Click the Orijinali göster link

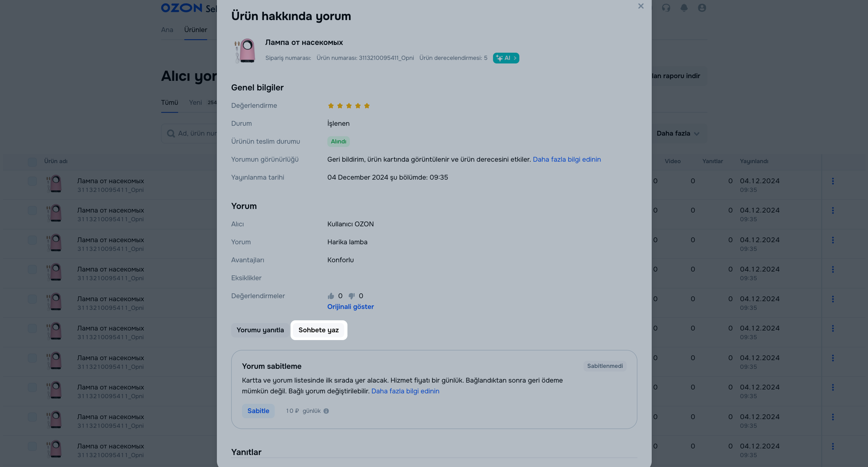(x=350, y=307)
